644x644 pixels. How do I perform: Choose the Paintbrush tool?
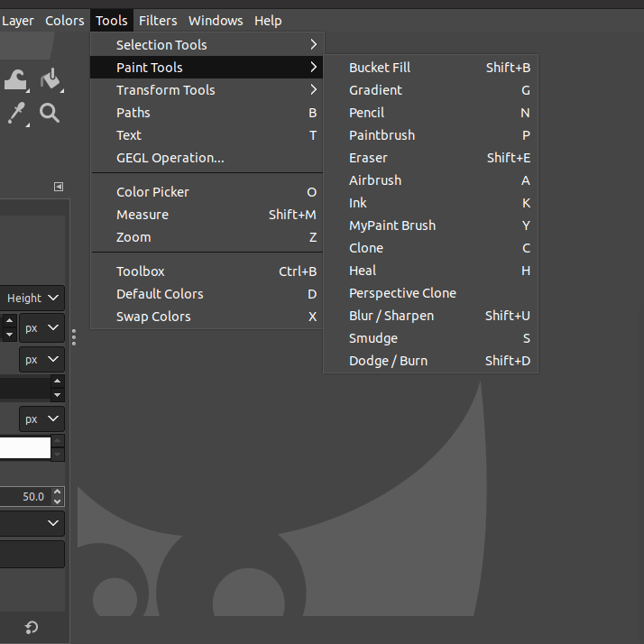click(431, 135)
